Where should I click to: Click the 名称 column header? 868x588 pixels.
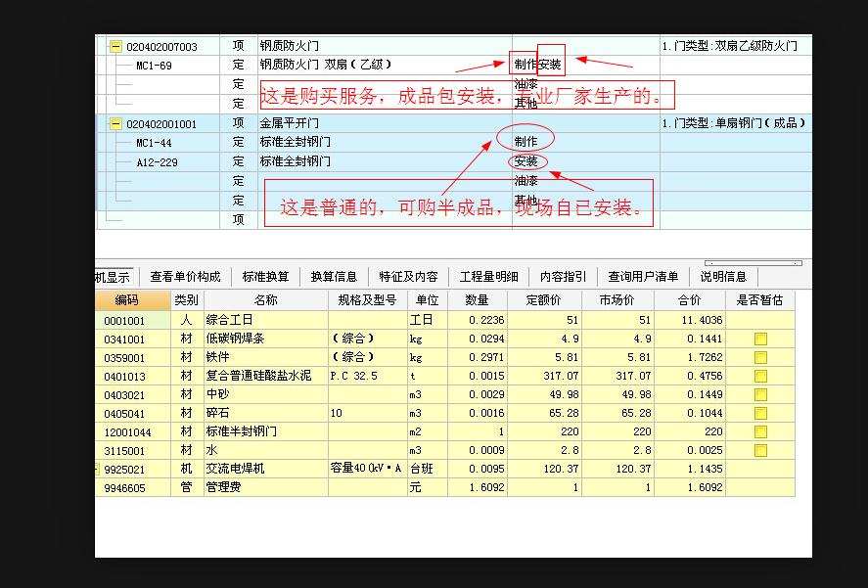click(266, 300)
